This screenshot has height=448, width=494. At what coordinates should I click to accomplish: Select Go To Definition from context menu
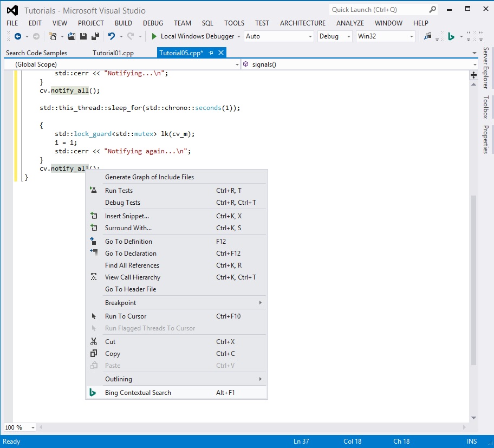(x=128, y=242)
